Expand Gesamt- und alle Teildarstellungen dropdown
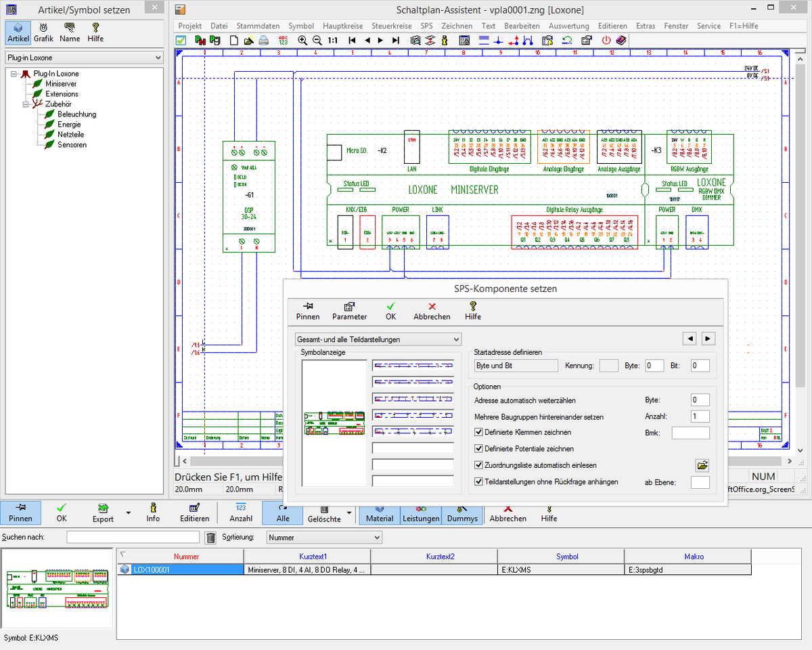 (x=378, y=339)
